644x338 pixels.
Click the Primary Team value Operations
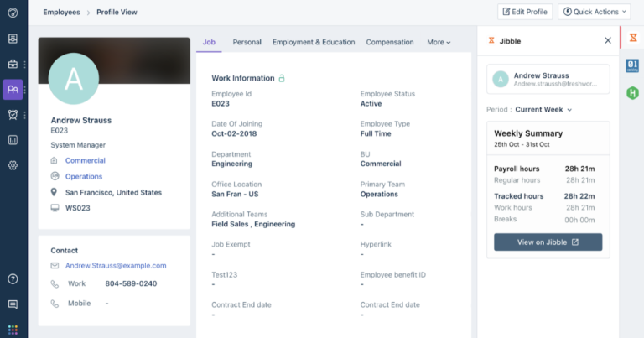pyautogui.click(x=379, y=195)
